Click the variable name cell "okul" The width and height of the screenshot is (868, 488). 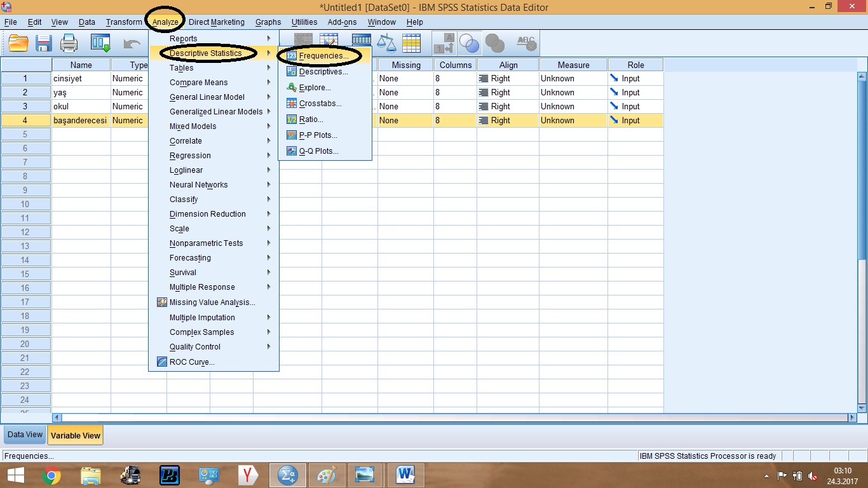click(81, 106)
